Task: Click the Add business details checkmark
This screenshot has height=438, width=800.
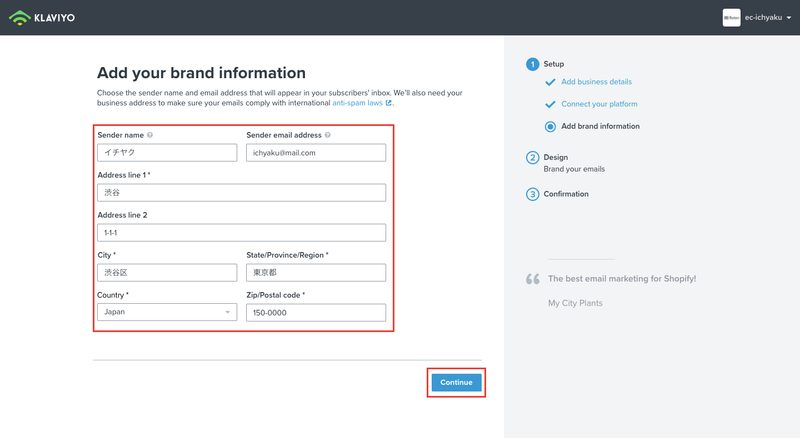Action: tap(550, 82)
